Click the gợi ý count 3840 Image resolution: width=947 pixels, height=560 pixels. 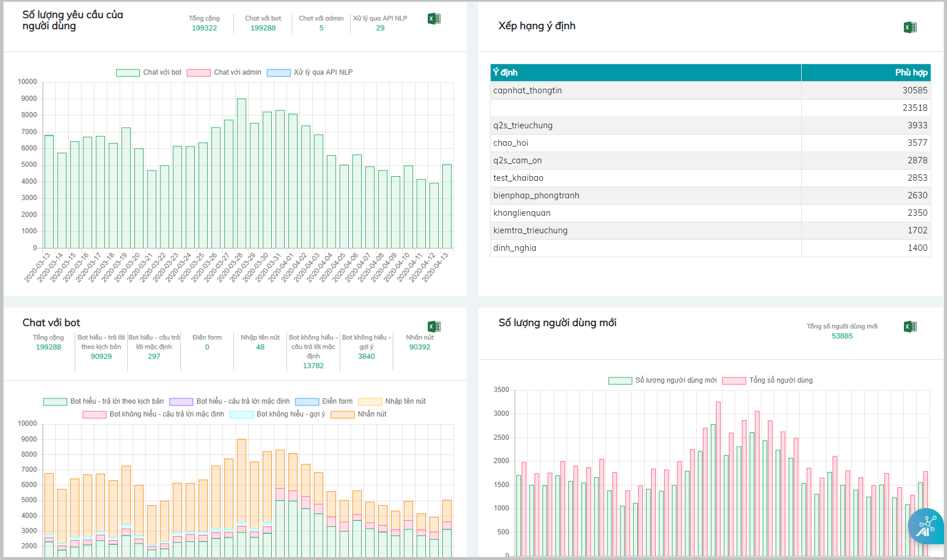pos(366,356)
